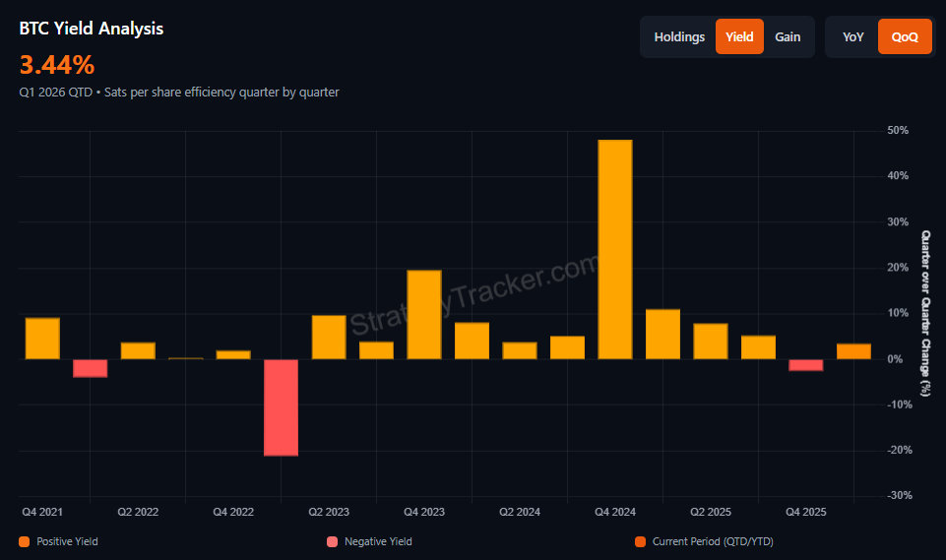Click the 3.44% yield value

57,65
